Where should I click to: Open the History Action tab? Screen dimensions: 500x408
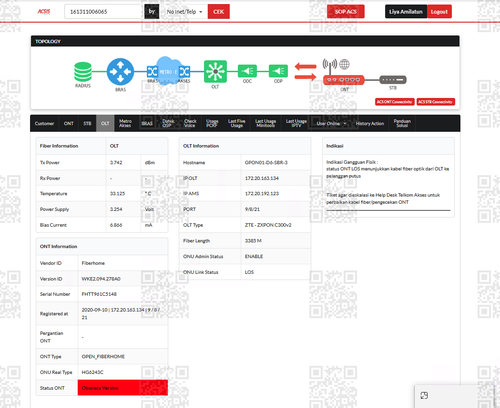370,123
